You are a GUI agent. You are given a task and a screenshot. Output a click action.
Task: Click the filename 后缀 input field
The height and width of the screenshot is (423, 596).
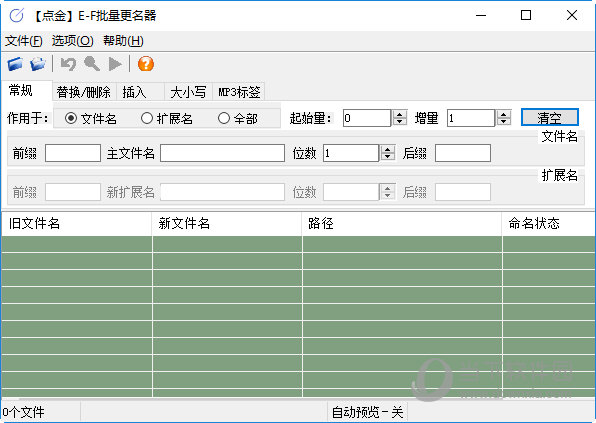tap(463, 153)
